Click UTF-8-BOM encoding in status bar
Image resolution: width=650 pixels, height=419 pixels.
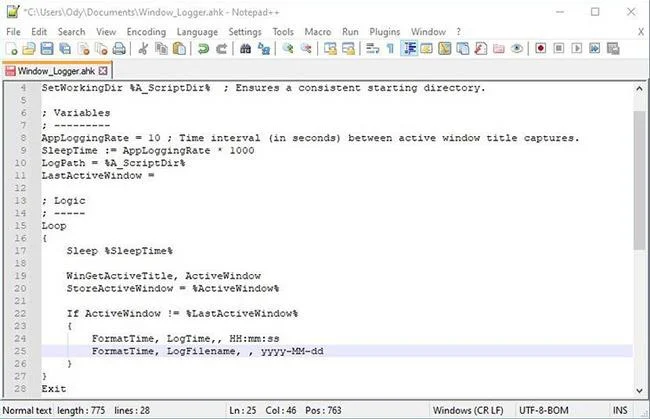[543, 410]
